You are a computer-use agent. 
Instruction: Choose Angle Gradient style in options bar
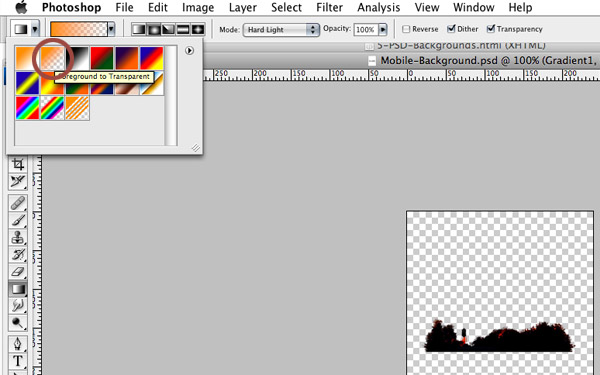[168, 29]
